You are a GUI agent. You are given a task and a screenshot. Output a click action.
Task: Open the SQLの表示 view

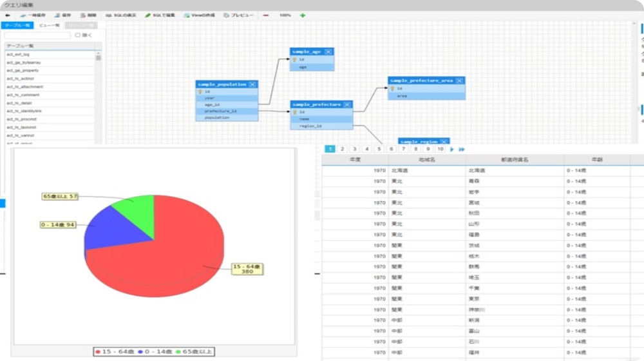[x=121, y=15]
